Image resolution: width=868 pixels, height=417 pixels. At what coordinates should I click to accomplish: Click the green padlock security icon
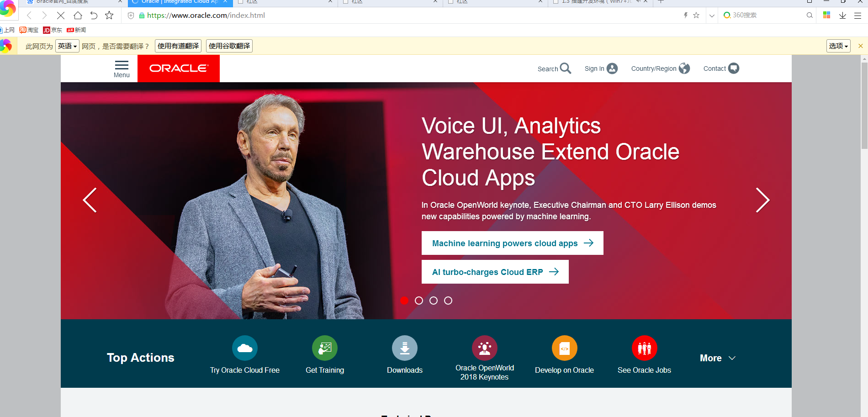coord(142,16)
